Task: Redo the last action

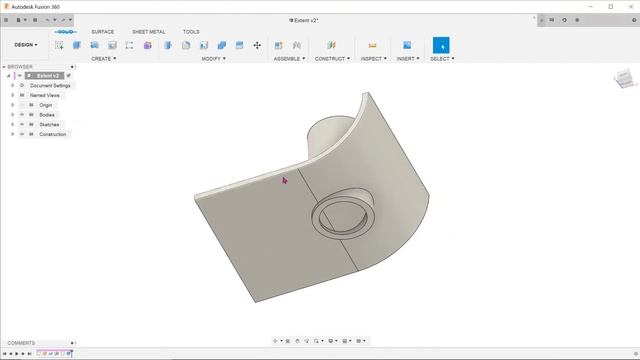Action: [x=63, y=20]
